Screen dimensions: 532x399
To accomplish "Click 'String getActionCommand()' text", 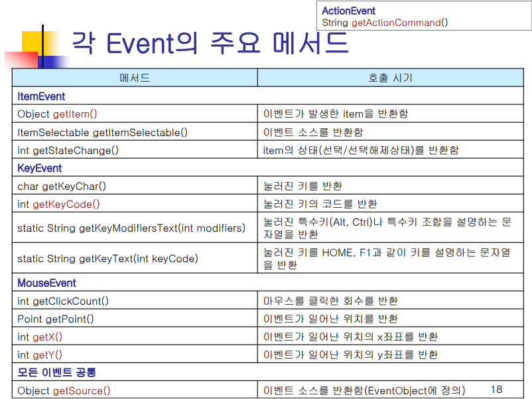I will coord(385,23).
